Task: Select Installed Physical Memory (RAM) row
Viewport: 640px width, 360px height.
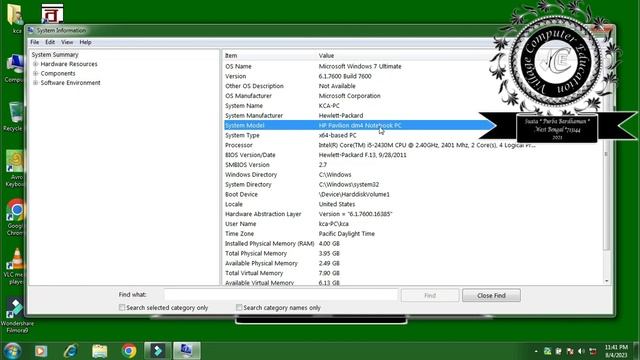Action: [x=413, y=244]
